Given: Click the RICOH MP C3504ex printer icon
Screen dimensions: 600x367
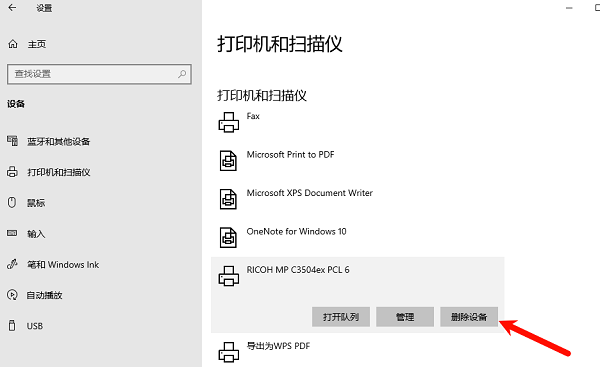Looking at the screenshot, I should [x=228, y=276].
